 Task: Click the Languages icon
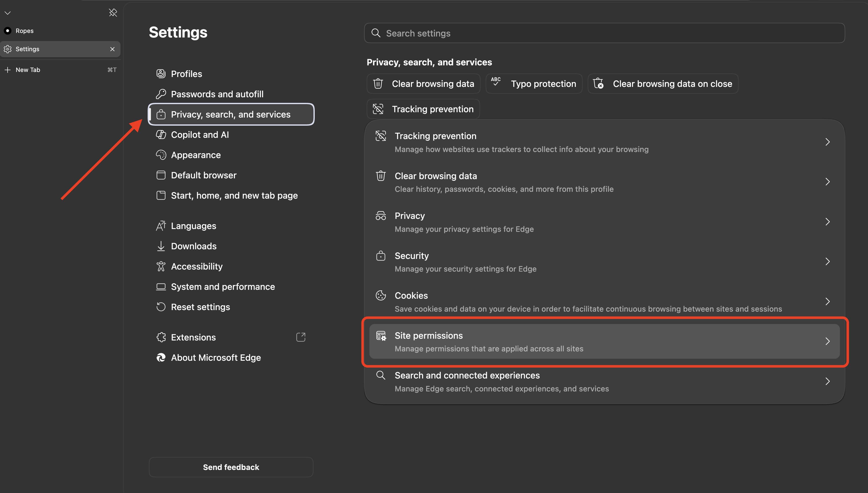tap(161, 225)
